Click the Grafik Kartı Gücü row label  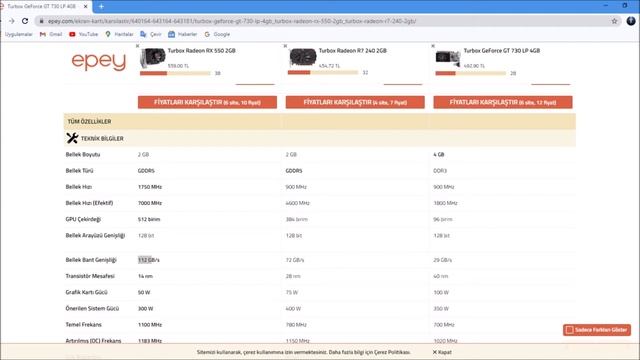87,292
